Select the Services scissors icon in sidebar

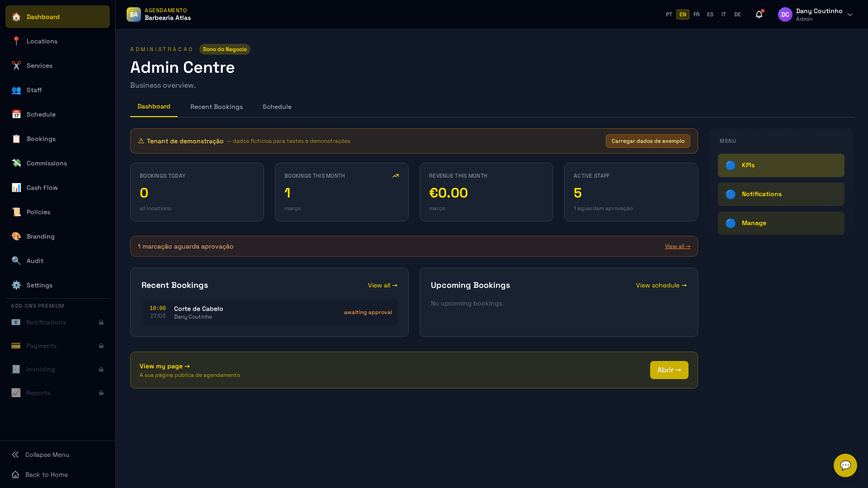click(16, 66)
